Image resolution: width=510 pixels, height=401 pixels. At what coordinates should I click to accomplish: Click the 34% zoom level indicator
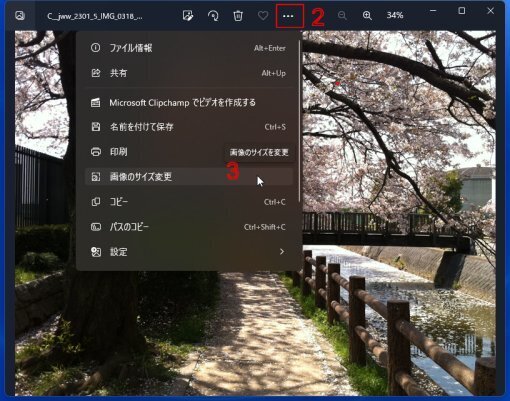click(395, 15)
